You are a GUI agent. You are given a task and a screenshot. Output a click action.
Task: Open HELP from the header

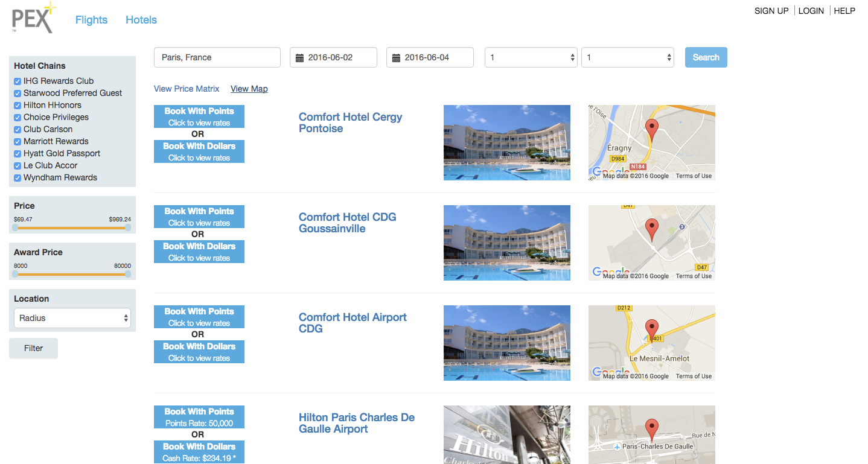(x=844, y=11)
